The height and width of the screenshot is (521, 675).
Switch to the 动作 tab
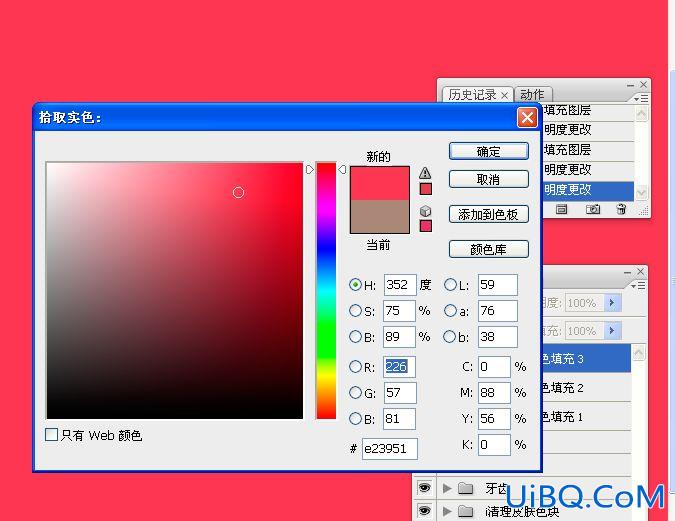[532, 94]
